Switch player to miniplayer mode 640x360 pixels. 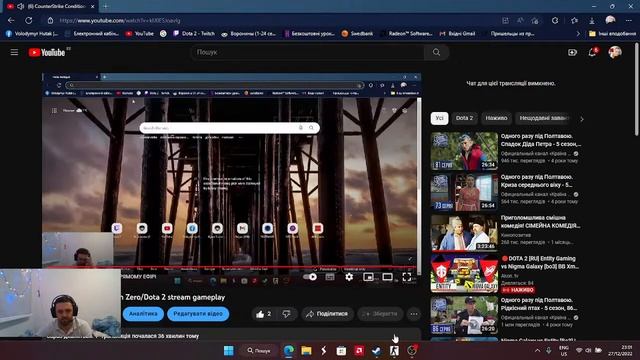click(x=368, y=277)
